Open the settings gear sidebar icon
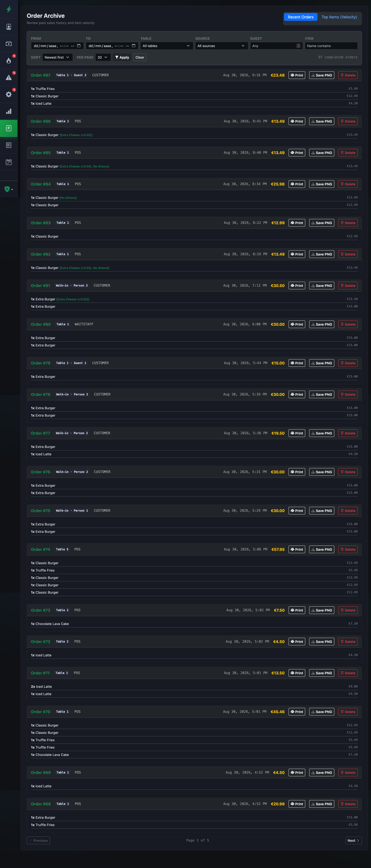 point(9,94)
